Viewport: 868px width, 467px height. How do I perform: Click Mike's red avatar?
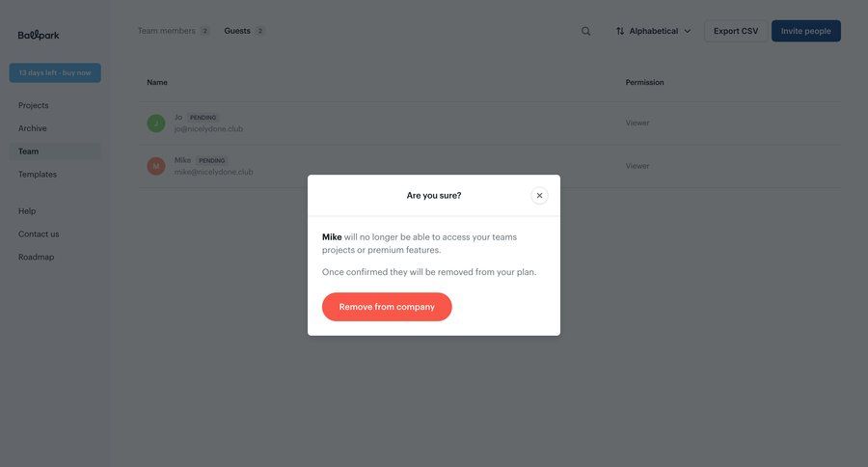(x=156, y=166)
